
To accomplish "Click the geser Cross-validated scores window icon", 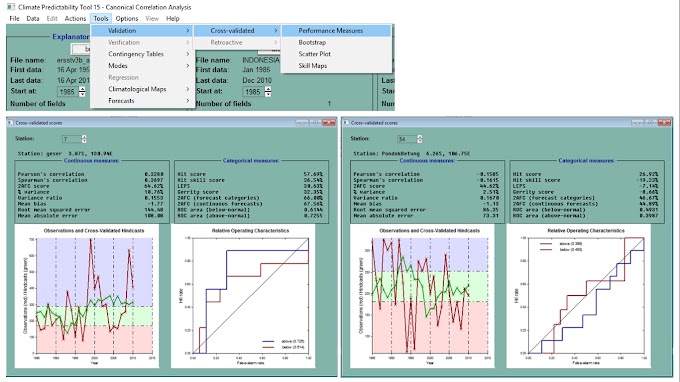I will point(11,123).
